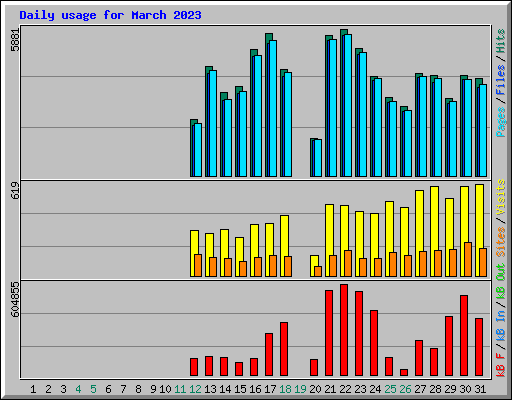Click the kB In legend label
The height and width of the screenshot is (400, 512).
coord(501,325)
